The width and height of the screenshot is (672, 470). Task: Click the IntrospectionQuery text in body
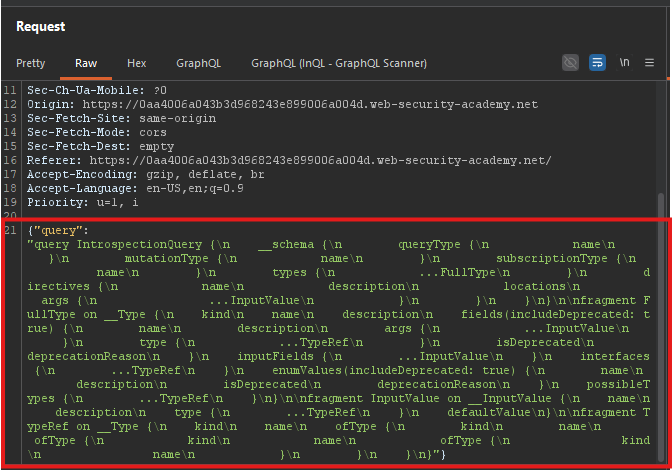pyautogui.click(x=139, y=245)
